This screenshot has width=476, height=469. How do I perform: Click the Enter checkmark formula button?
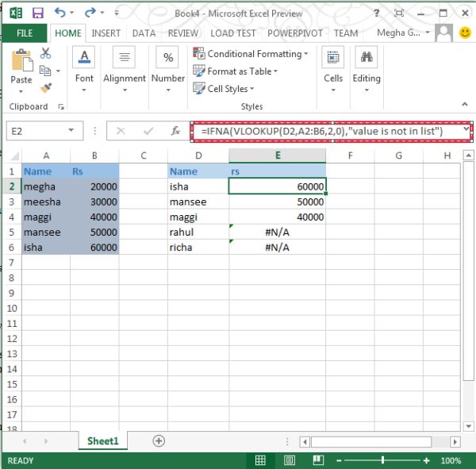[148, 131]
